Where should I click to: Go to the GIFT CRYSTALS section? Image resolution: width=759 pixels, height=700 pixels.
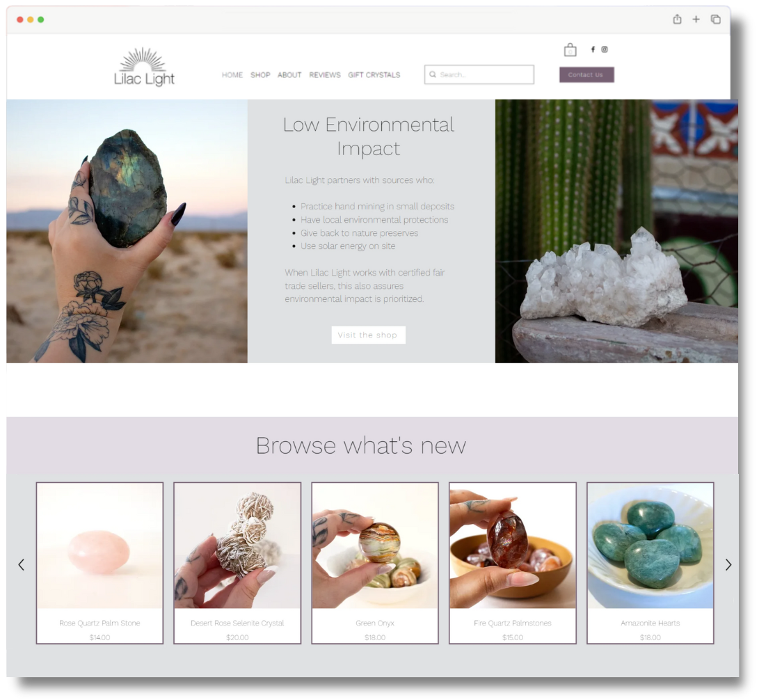pos(374,75)
